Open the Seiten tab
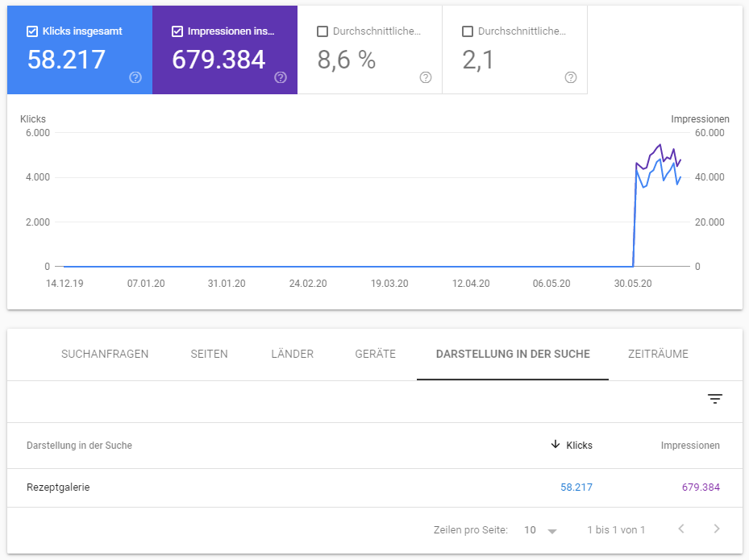This screenshot has height=560, width=749. pyautogui.click(x=209, y=354)
